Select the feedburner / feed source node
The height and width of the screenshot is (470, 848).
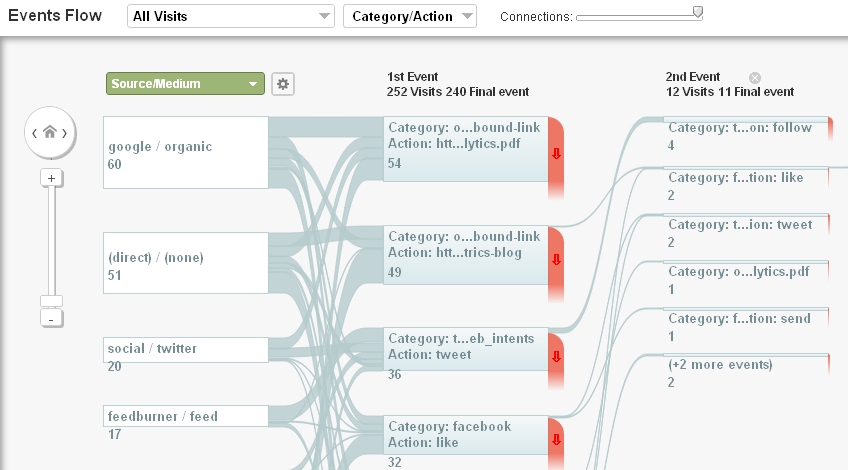point(185,417)
